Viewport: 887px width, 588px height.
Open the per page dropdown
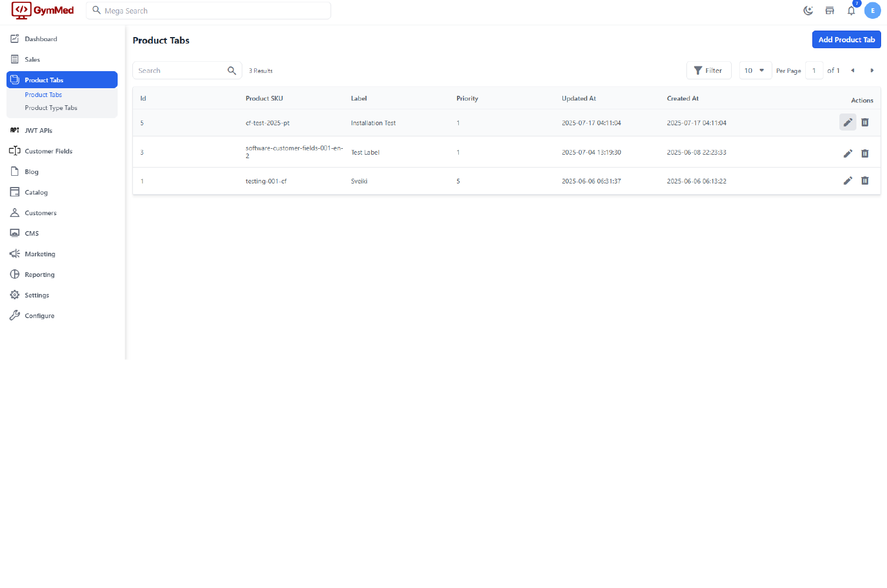pyautogui.click(x=755, y=71)
